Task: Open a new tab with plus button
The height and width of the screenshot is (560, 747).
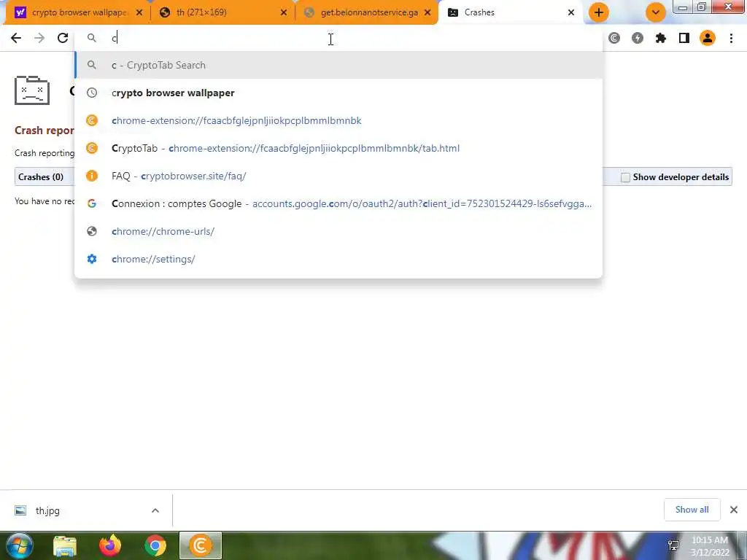Action: tap(599, 12)
